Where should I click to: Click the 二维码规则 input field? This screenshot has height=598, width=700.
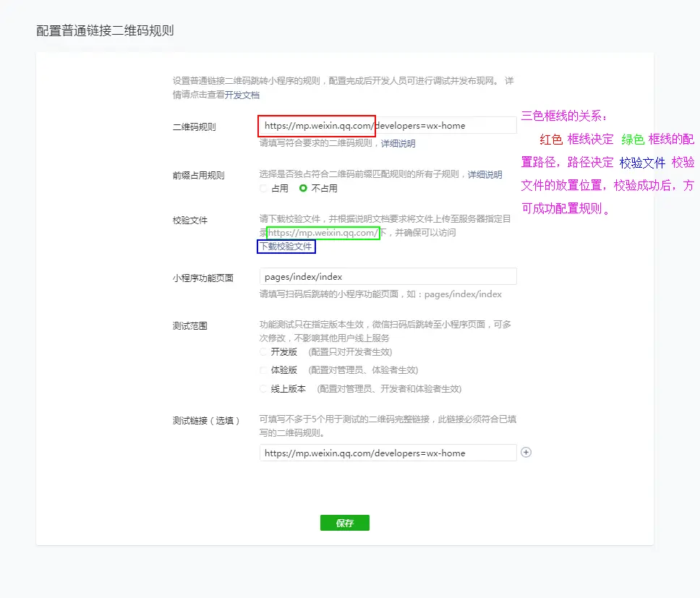(388, 124)
